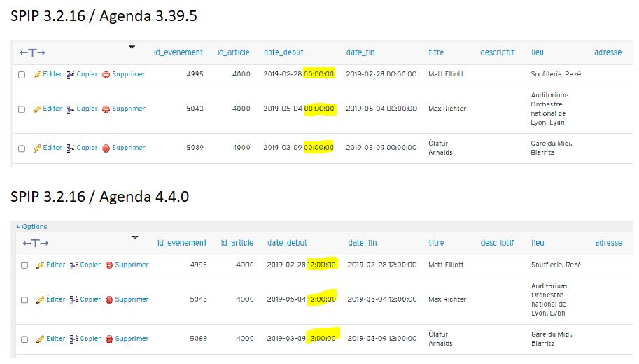Click Copier icon for event 5089 in bottom table

[x=73, y=339]
